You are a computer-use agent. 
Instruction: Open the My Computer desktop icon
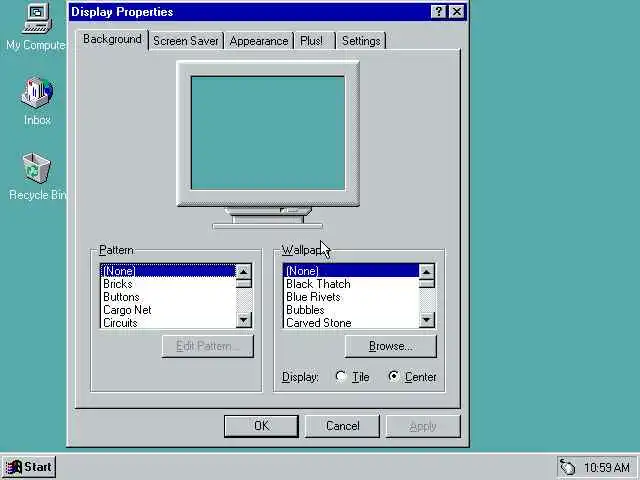[37, 26]
